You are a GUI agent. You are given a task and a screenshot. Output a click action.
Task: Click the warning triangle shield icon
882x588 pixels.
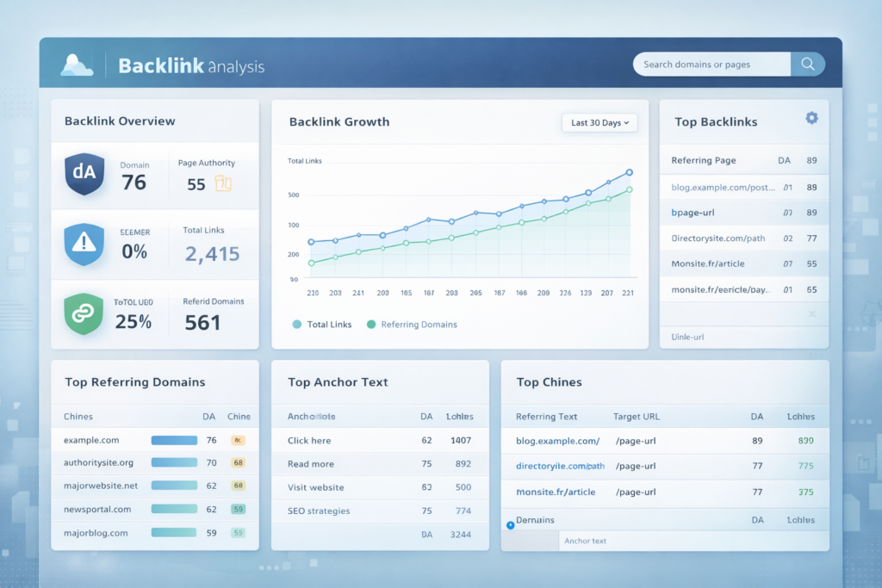coord(84,244)
